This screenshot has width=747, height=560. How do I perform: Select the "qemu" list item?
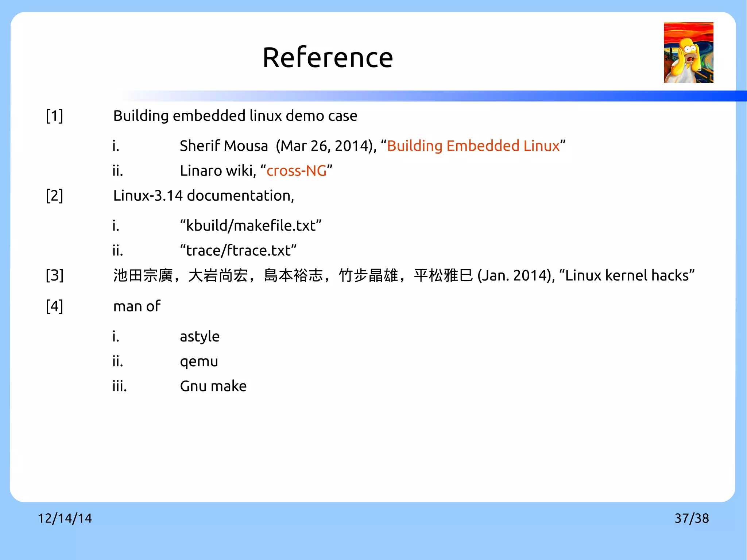199,362
